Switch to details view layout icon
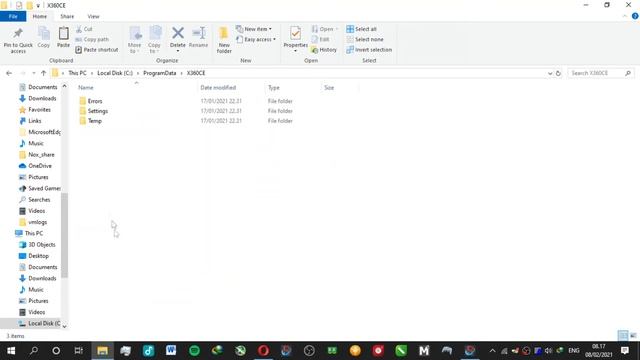Viewport: 640px width, 360px height. click(623, 336)
